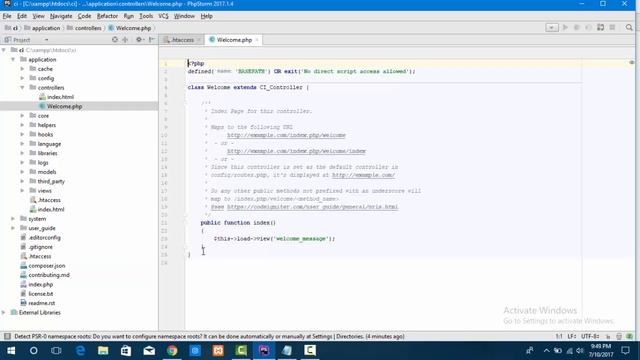Open the Navigate menu

point(61,16)
